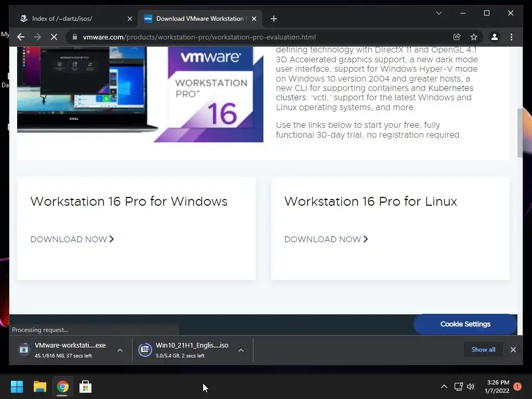Open the volume control in tray

pos(471,387)
